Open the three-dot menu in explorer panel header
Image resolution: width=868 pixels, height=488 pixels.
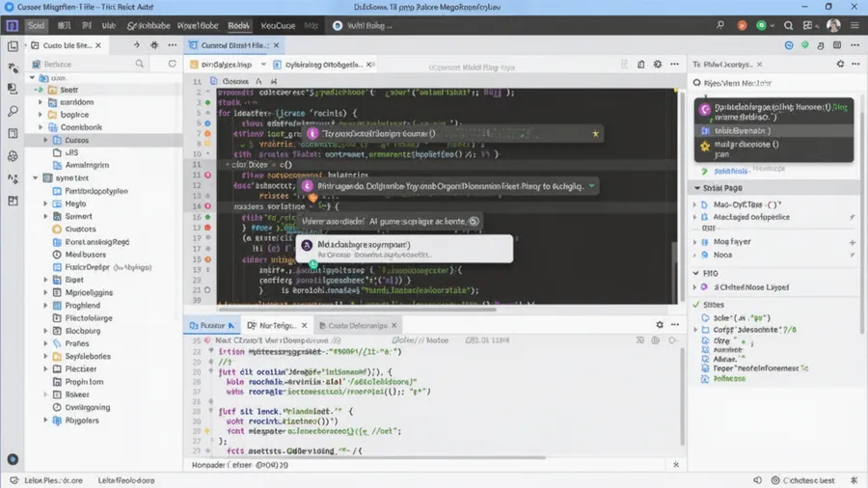(x=173, y=45)
